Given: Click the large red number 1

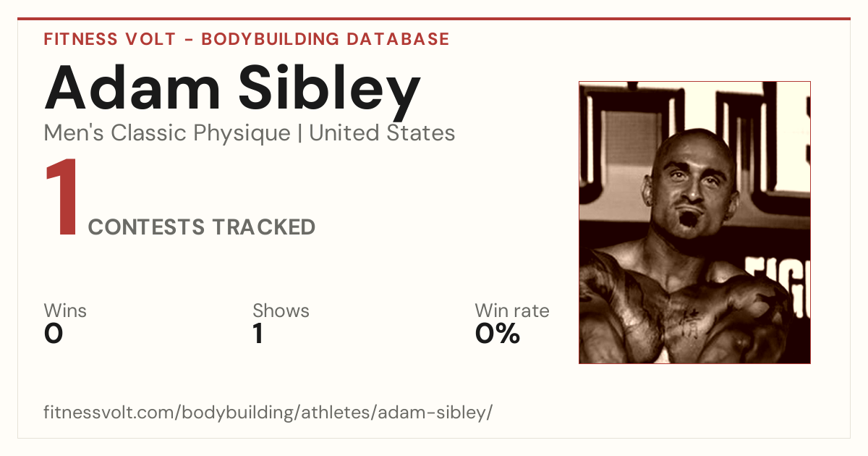Looking at the screenshot, I should (61, 199).
